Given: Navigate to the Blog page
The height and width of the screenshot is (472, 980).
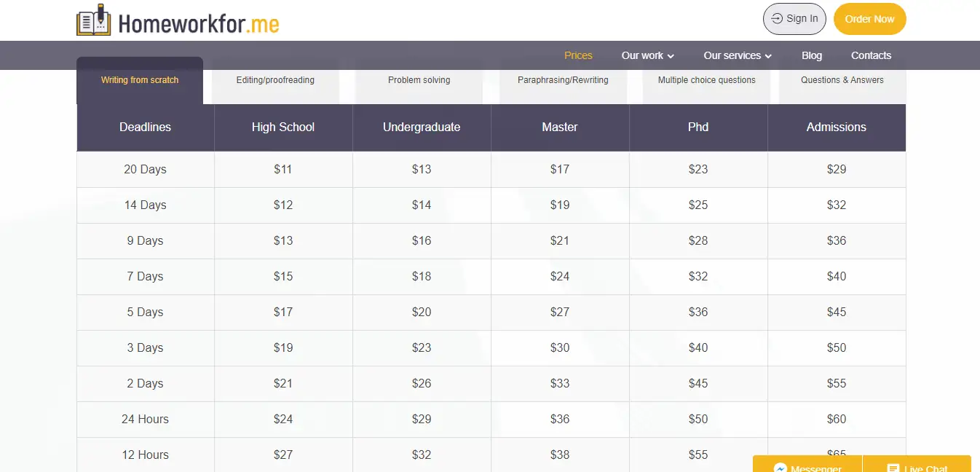Looking at the screenshot, I should pyautogui.click(x=811, y=55).
